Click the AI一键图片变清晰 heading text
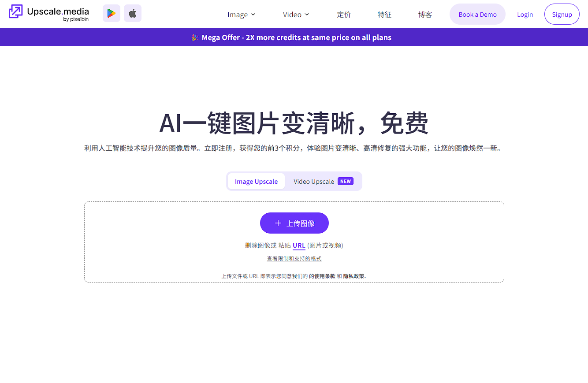Screen dimensions: 588x383 294,123
